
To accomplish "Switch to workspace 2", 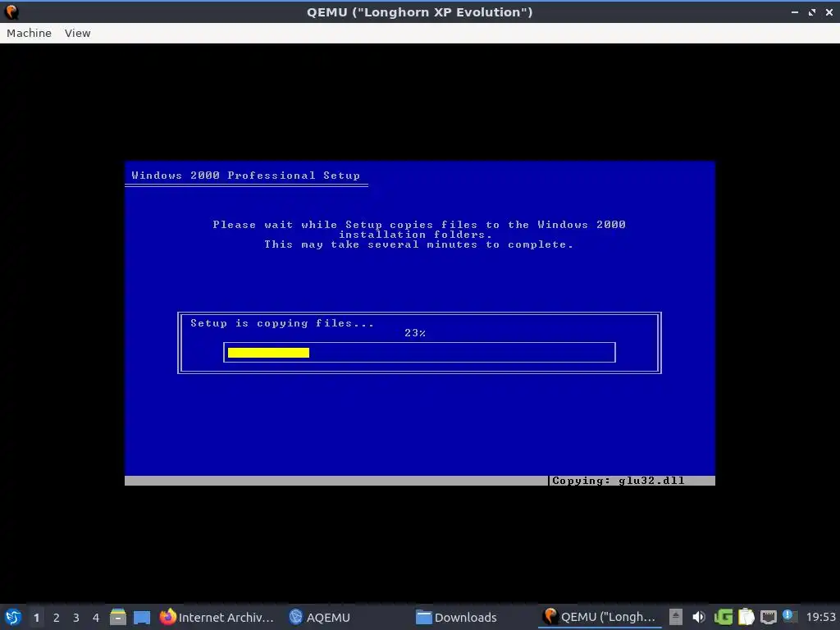I will 57,618.
